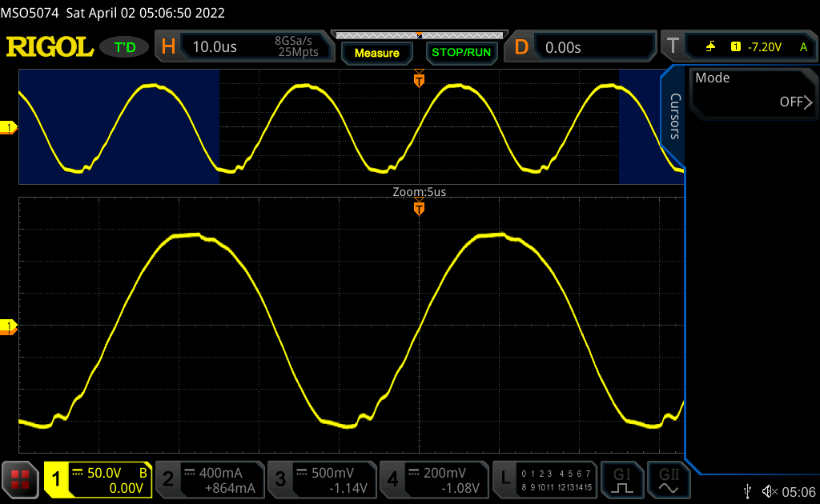Screen dimensions: 820x504
Task: Click the 05:06 clock display
Action: [798, 491]
